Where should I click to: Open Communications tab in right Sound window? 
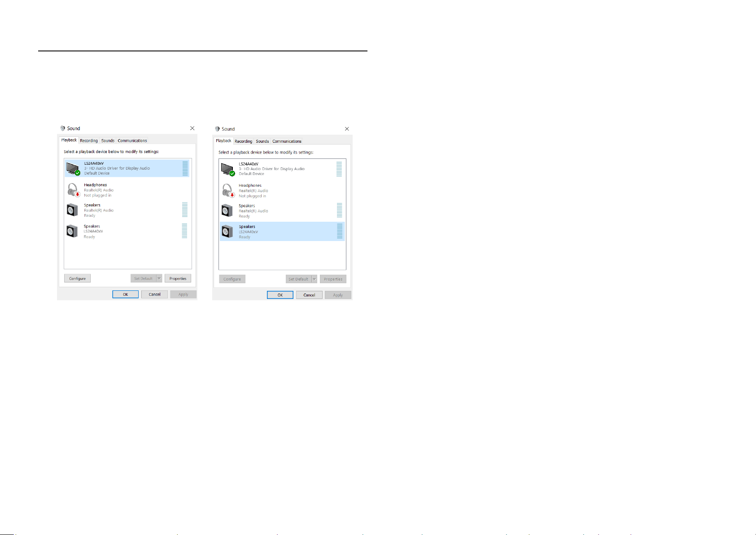coord(287,141)
